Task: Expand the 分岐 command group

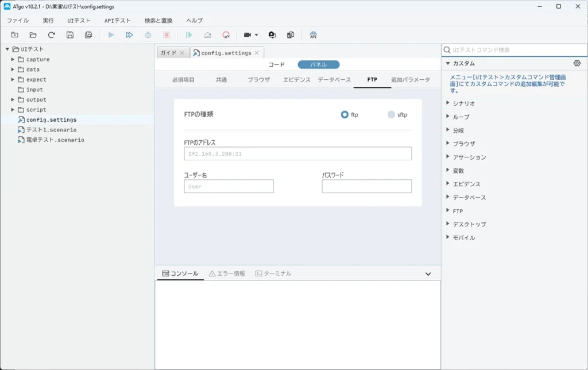Action: tap(448, 130)
